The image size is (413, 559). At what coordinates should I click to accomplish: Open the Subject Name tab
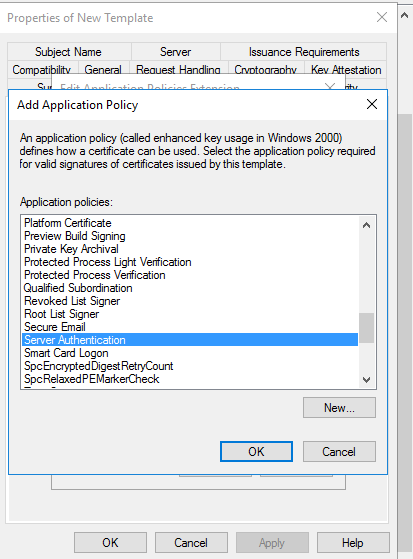pos(68,52)
